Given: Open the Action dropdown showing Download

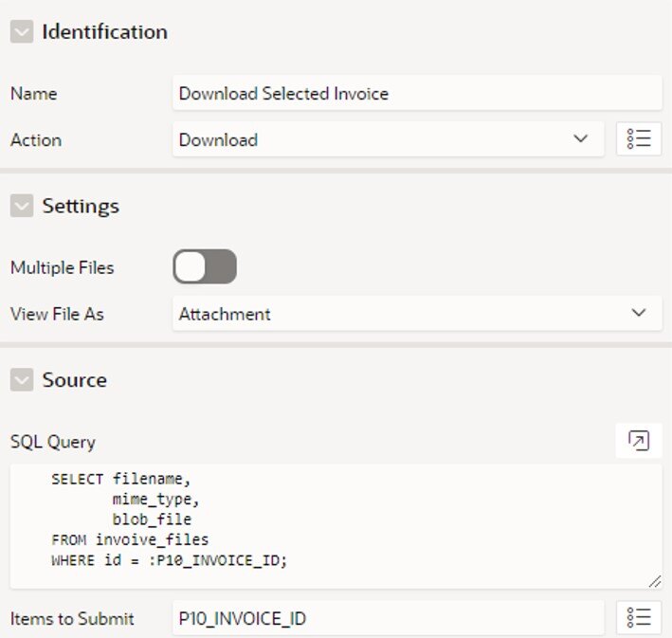Looking at the screenshot, I should tap(389, 139).
